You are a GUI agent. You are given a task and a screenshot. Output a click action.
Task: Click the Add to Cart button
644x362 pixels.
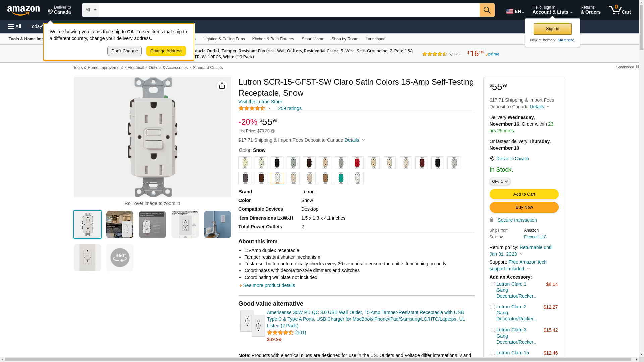tap(524, 194)
